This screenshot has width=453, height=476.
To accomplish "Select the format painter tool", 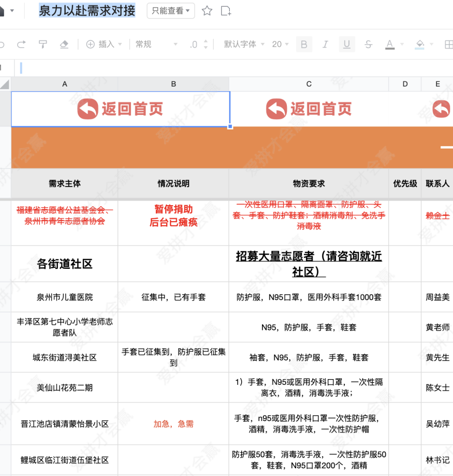I will tap(43, 45).
